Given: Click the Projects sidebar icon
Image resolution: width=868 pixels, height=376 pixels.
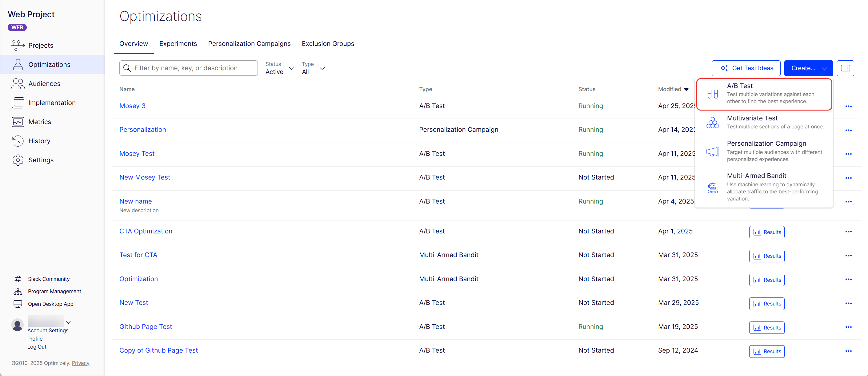Looking at the screenshot, I should 18,45.
